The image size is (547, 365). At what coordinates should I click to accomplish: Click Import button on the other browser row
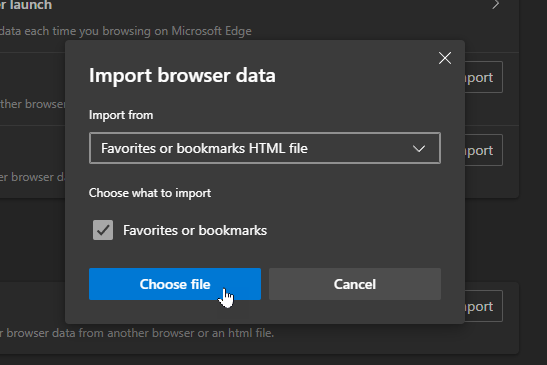484,150
